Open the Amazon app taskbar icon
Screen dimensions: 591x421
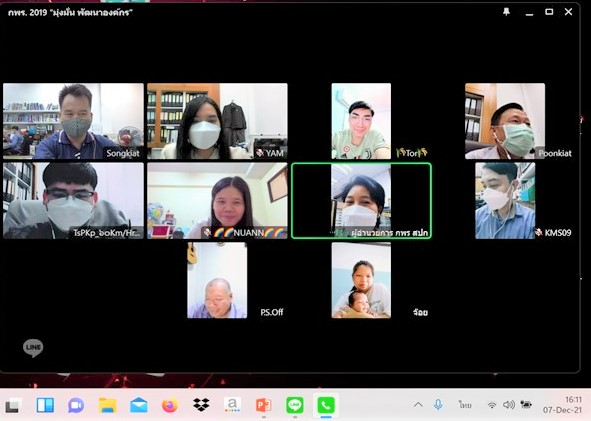232,406
